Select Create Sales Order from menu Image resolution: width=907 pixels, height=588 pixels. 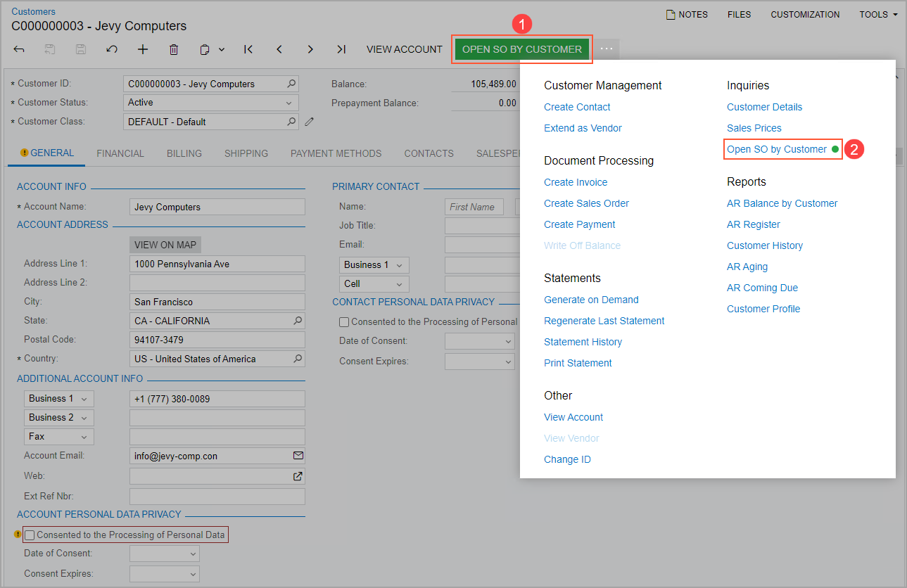(586, 203)
